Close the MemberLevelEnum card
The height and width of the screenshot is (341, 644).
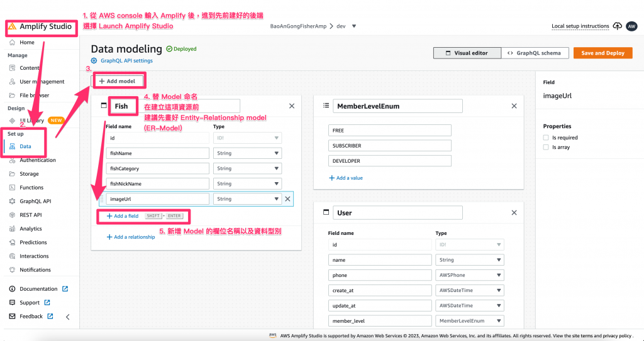[x=514, y=106]
